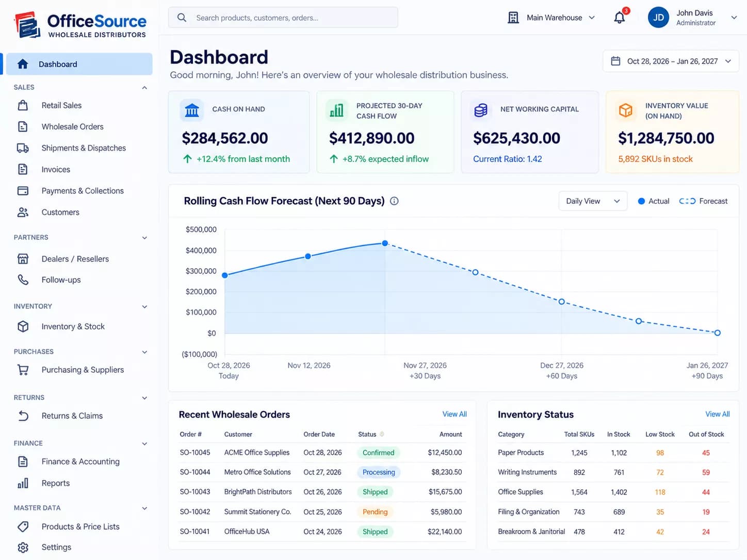
Task: Open the Main Warehouse selector chevron
Action: point(592,18)
